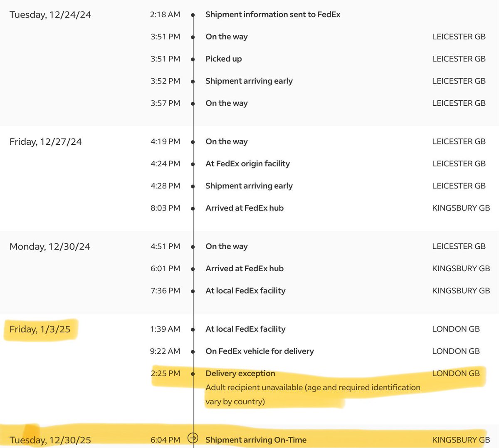Select 'On the way' status at 4:19 PM
The width and height of the screenshot is (499, 448).
coord(227,141)
